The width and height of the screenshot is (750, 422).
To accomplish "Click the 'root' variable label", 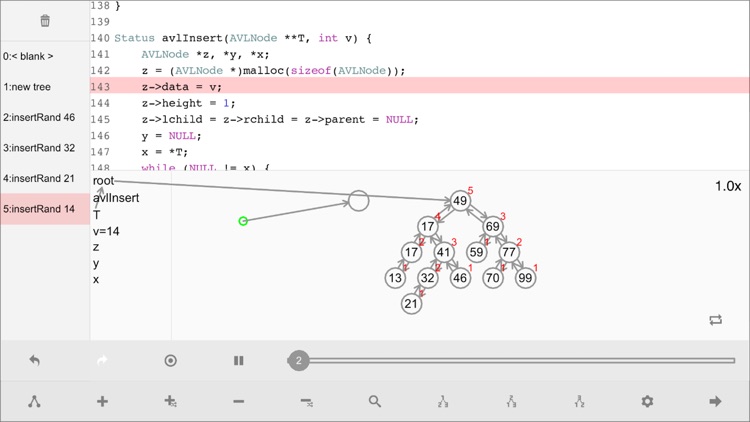I will (x=103, y=181).
